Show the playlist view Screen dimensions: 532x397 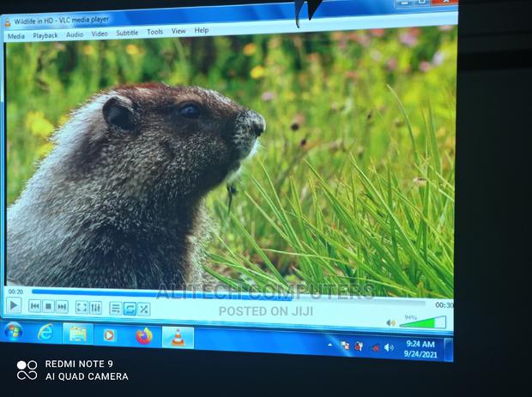pyautogui.click(x=116, y=309)
